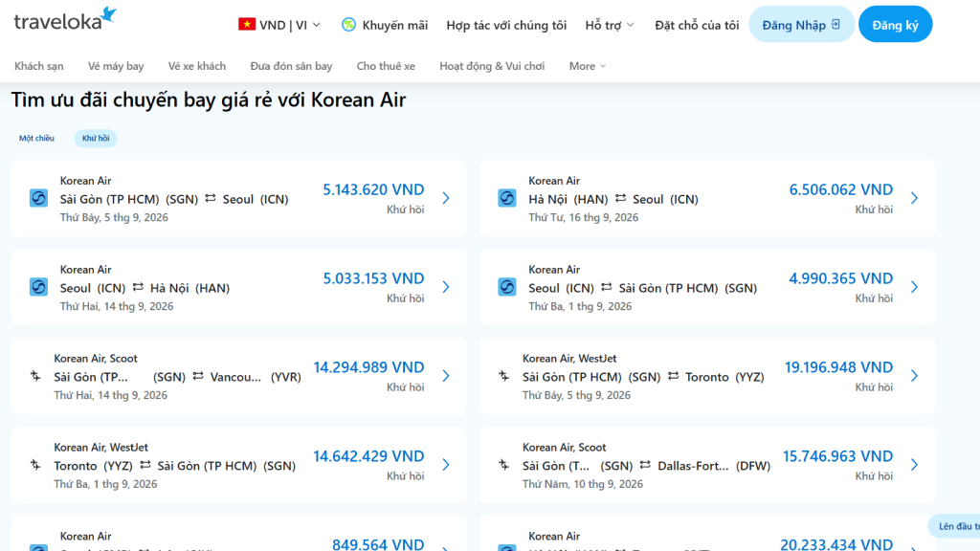This screenshot has height=551, width=980.
Task: Click the 5.033.153 VND price
Action: 373,278
